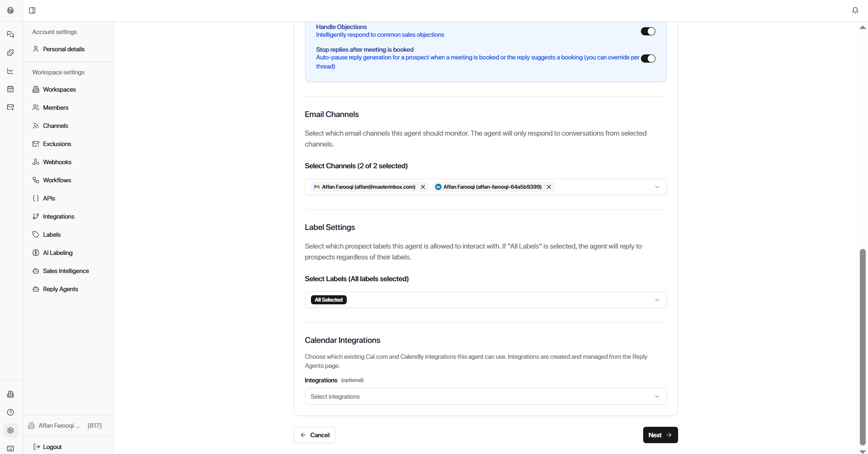Disable the Handle Objections toggle

(x=648, y=31)
